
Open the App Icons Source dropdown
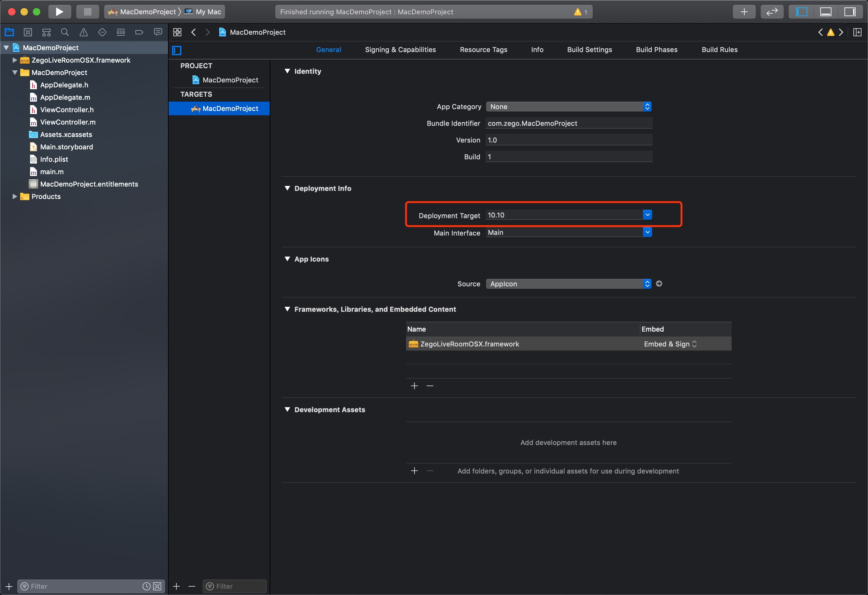(x=569, y=284)
